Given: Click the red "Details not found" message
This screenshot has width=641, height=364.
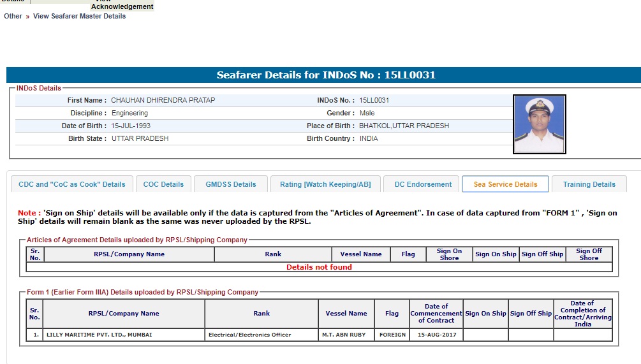Looking at the screenshot, I should [319, 267].
